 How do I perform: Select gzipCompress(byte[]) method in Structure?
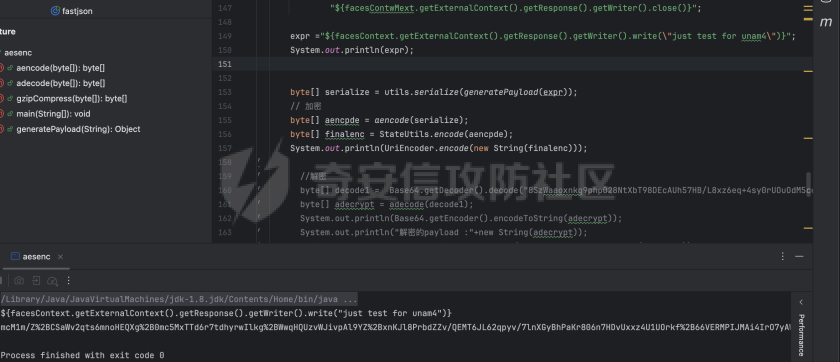(x=72, y=99)
